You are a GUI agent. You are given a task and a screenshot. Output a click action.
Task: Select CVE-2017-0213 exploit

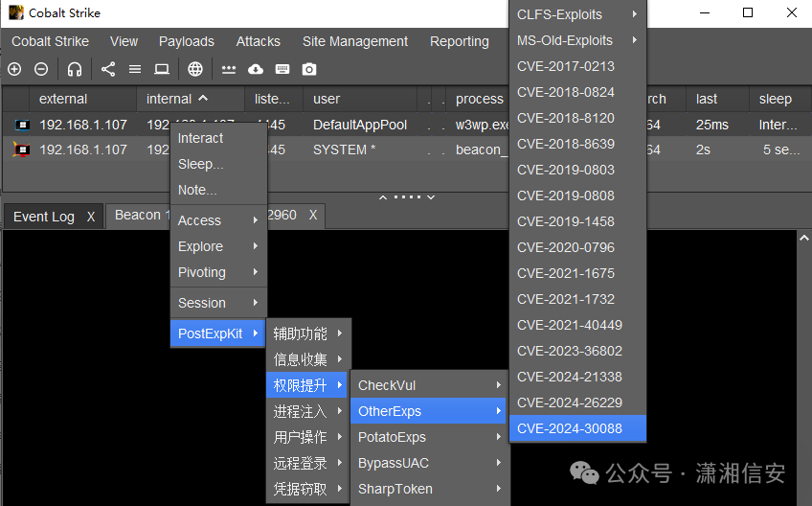577,66
